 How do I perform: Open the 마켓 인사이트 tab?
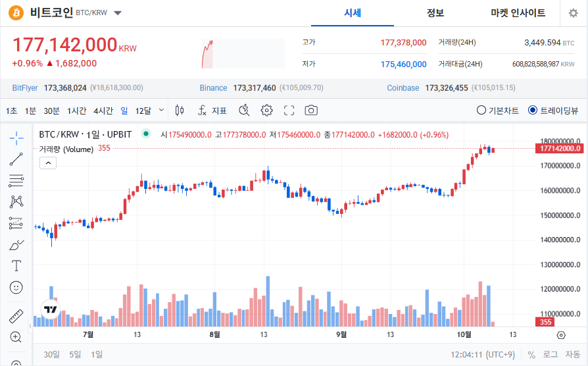[518, 13]
